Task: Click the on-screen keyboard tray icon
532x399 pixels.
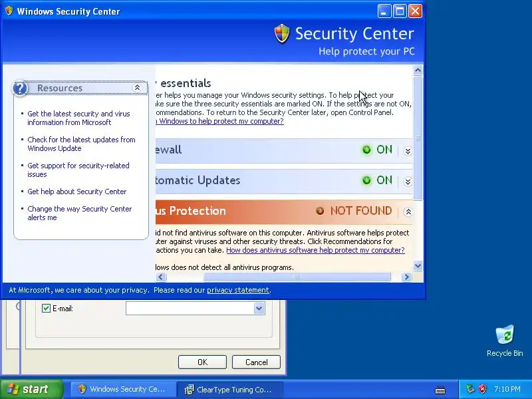Action: [x=440, y=390]
